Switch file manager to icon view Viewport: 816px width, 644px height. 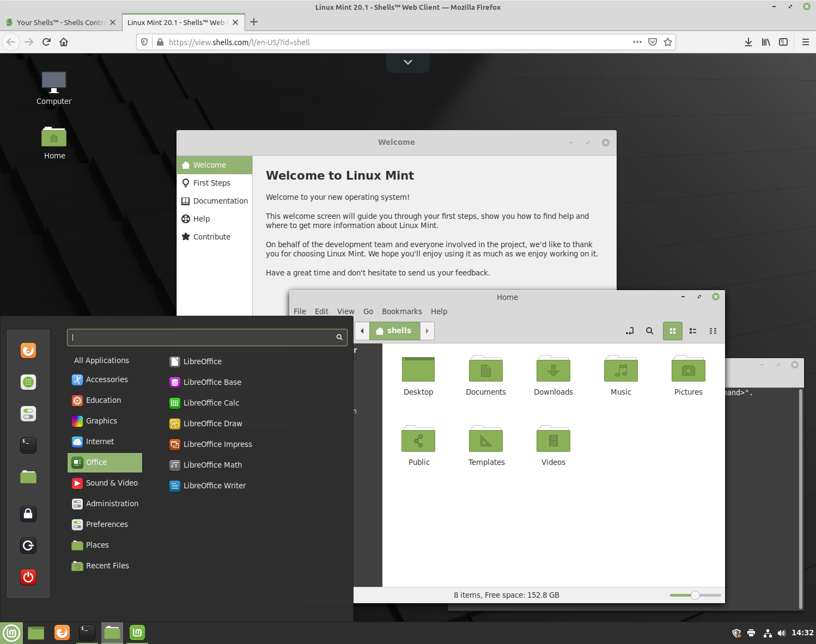673,331
